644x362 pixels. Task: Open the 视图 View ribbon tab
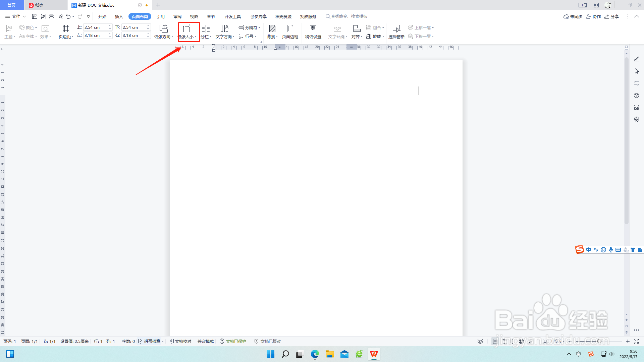coord(194,16)
